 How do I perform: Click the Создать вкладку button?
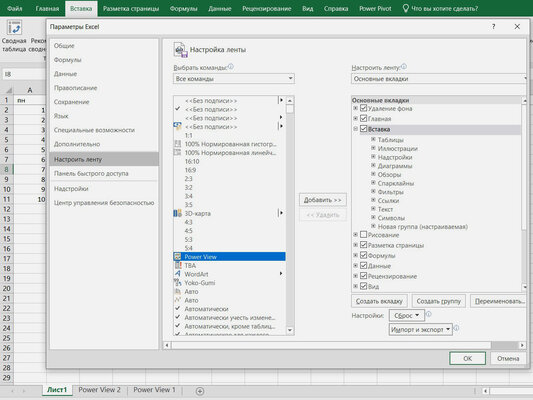pyautogui.click(x=379, y=301)
